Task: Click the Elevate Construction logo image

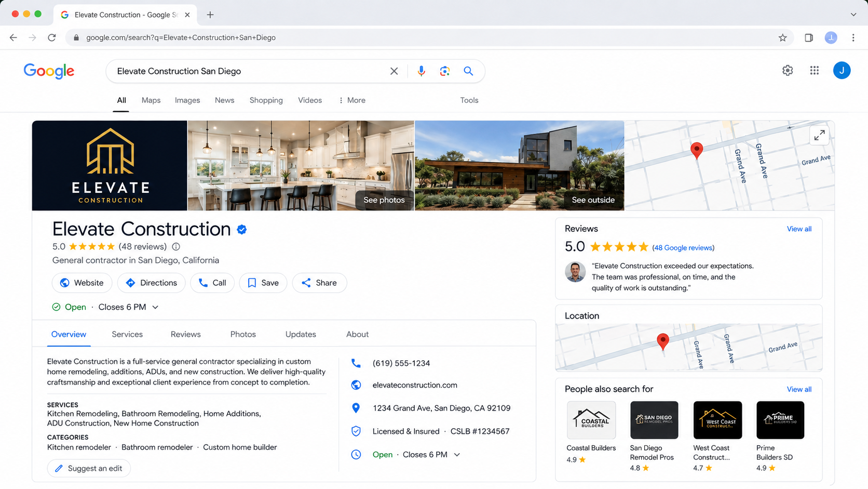Action: pyautogui.click(x=110, y=166)
